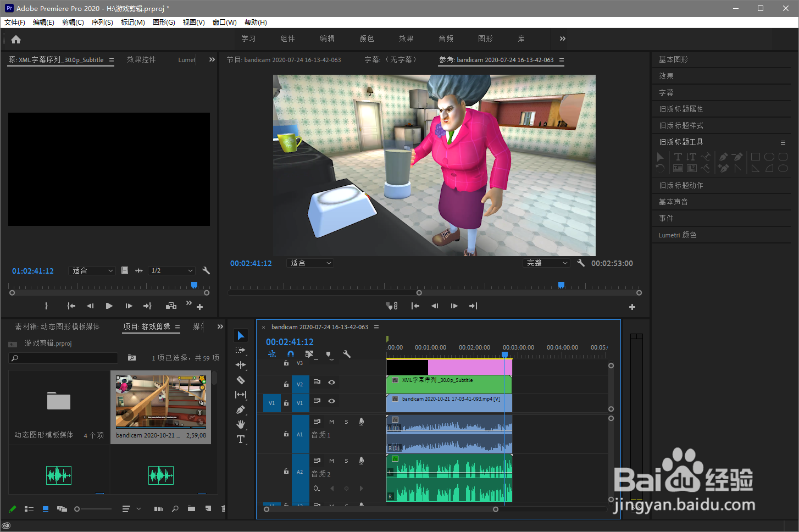
Task: Select the Track Select Forward tool
Action: click(241, 350)
